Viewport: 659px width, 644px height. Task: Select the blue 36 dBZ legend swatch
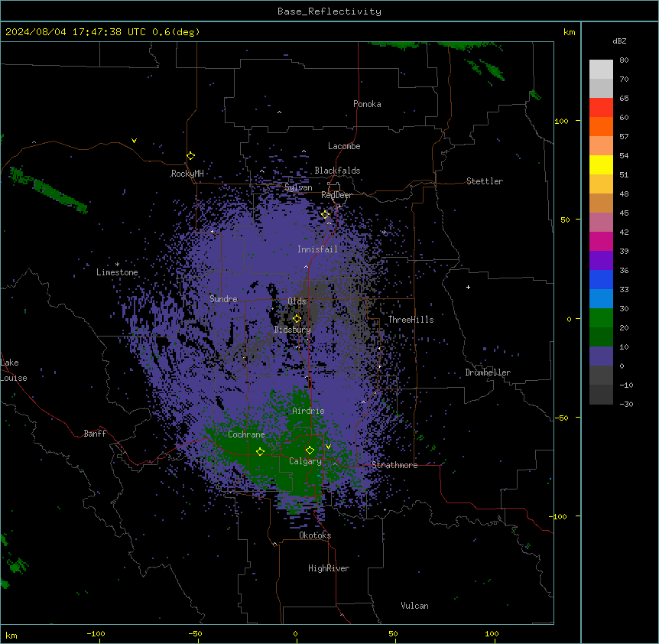(601, 279)
